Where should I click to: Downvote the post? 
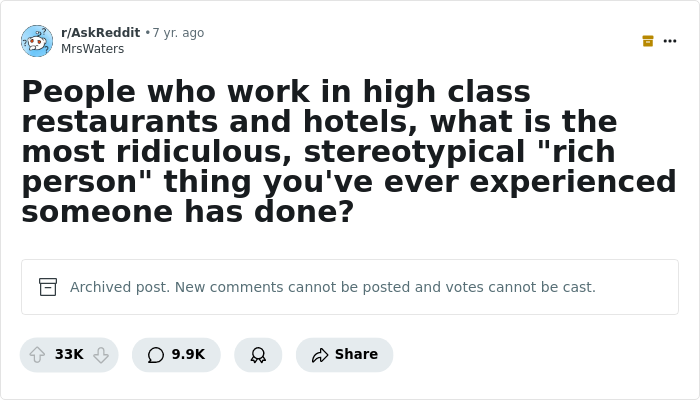point(101,355)
